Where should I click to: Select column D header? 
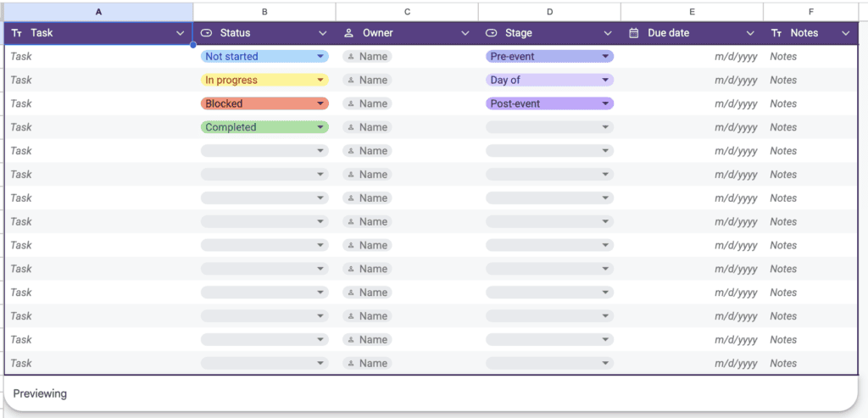[549, 12]
